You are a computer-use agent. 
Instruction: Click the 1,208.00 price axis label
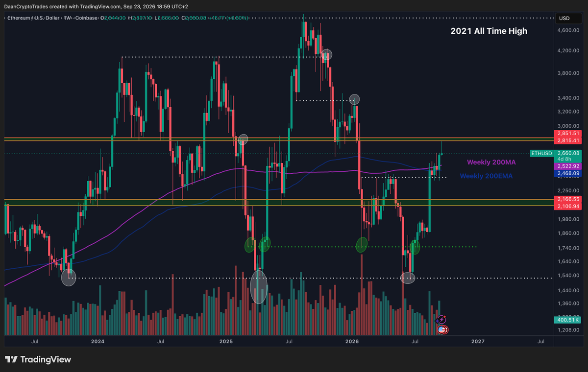point(568,330)
